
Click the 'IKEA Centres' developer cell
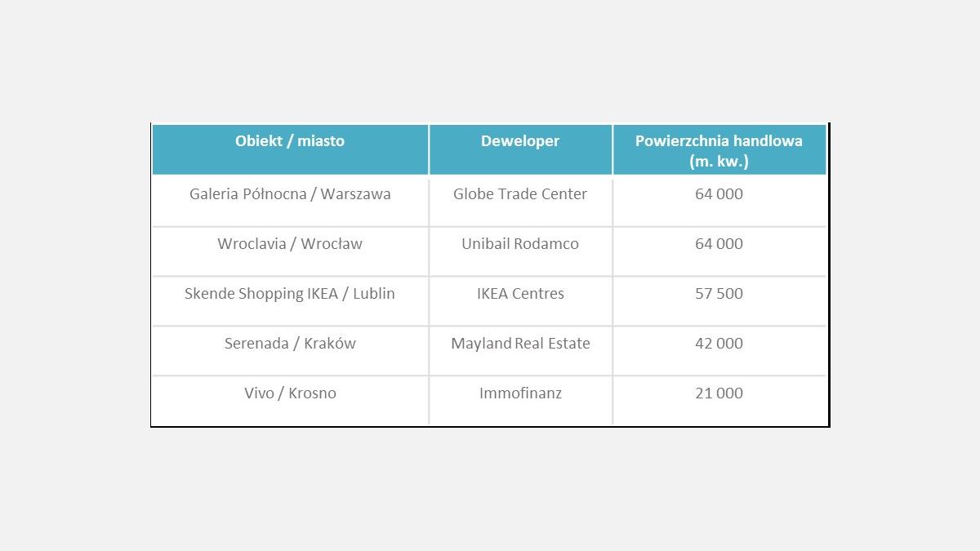coord(520,294)
